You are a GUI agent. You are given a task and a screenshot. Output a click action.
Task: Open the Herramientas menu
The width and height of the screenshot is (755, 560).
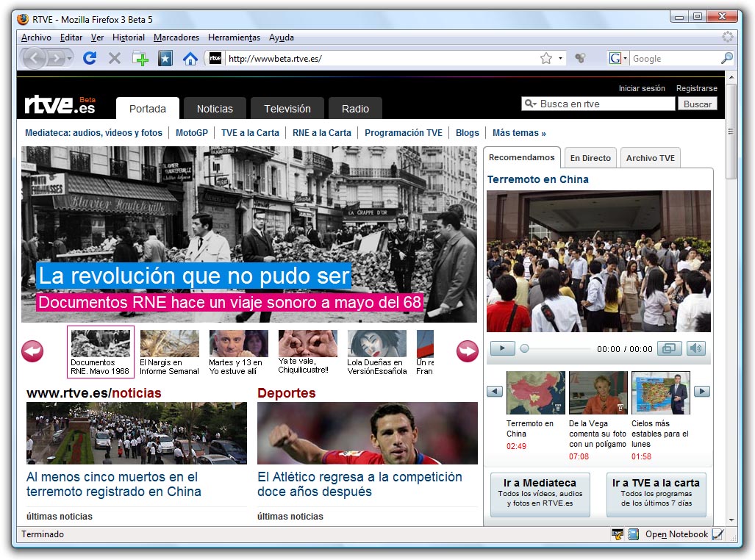click(234, 37)
